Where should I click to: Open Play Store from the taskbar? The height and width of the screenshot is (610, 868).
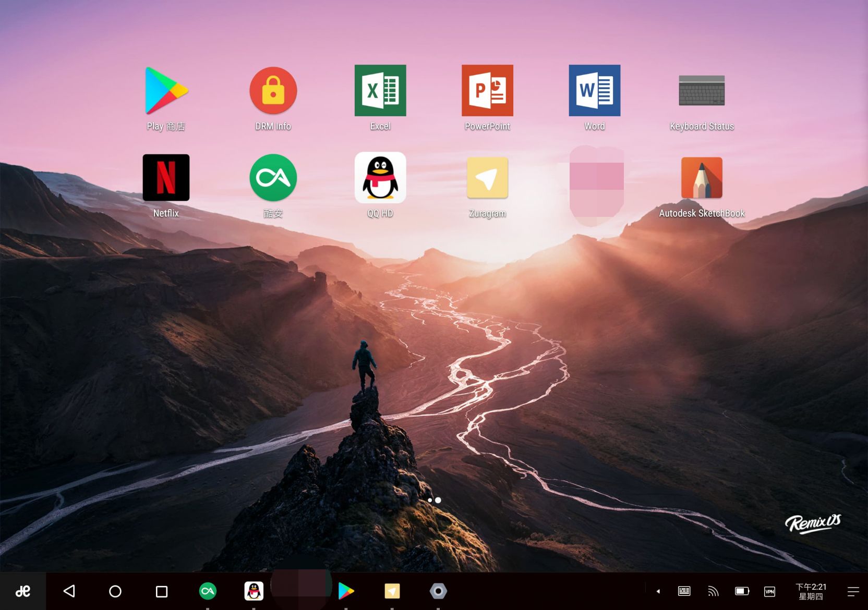(346, 591)
